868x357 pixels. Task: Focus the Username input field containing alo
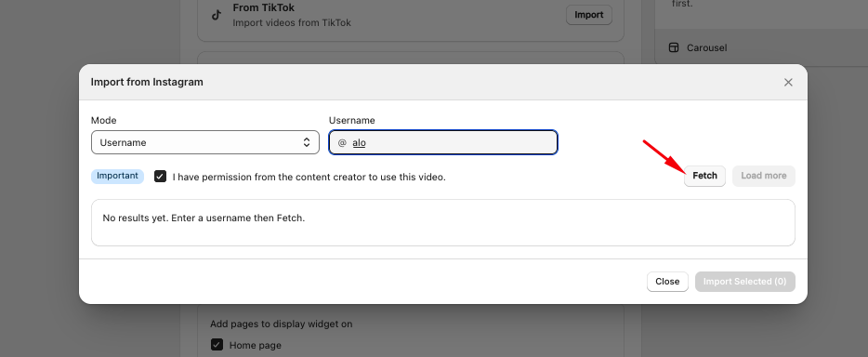tap(443, 142)
